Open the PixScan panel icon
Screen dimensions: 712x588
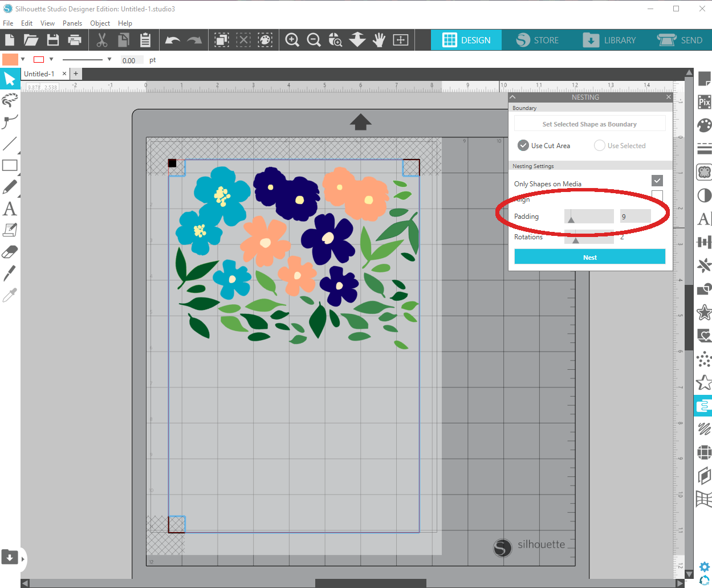click(704, 102)
